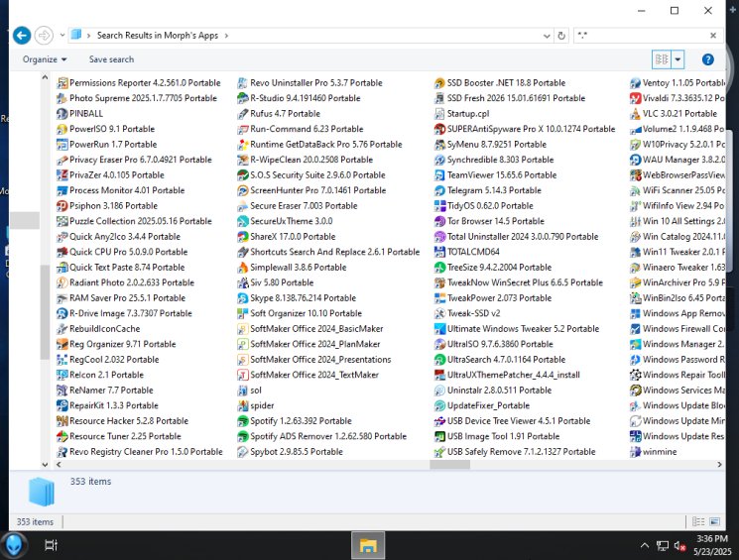
Task: Select Startup.cpl in the results
Action: pyautogui.click(x=462, y=114)
